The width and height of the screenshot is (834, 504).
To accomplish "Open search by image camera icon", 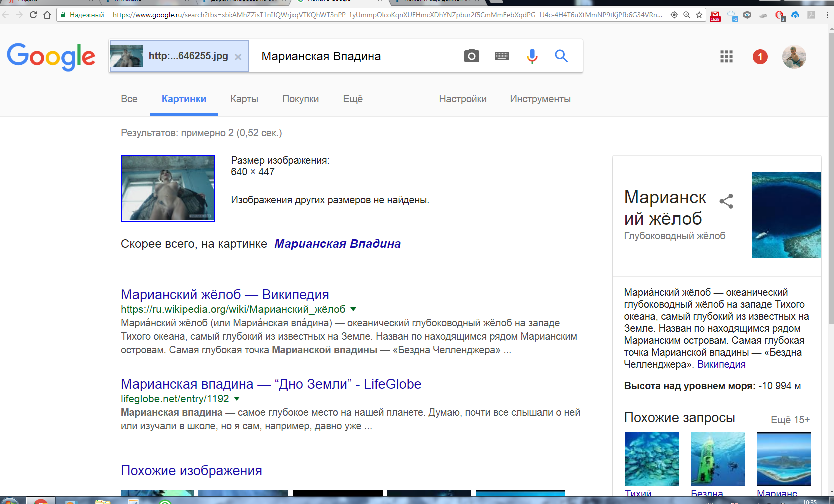I will (x=471, y=56).
